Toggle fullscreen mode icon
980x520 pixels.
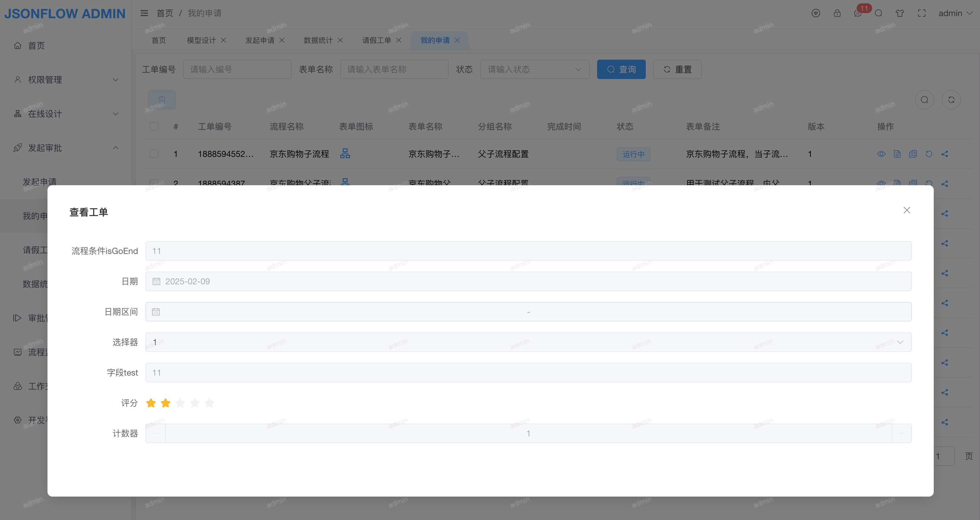[922, 13]
